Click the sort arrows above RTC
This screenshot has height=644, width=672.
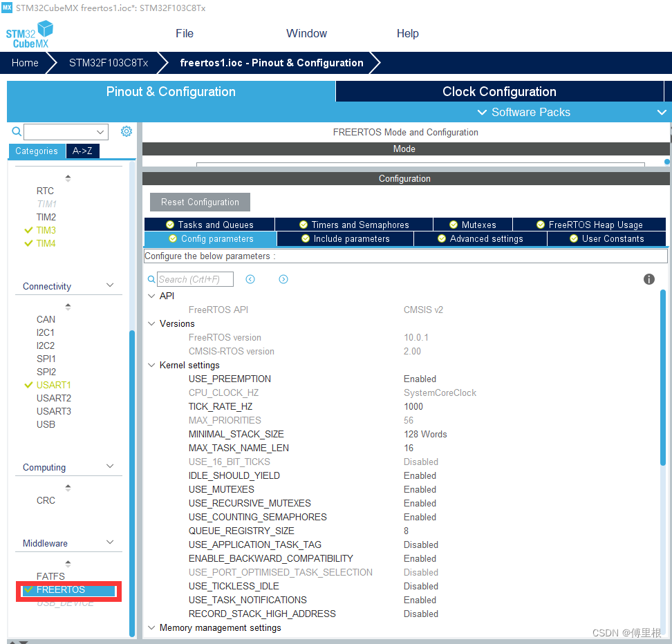point(68,178)
